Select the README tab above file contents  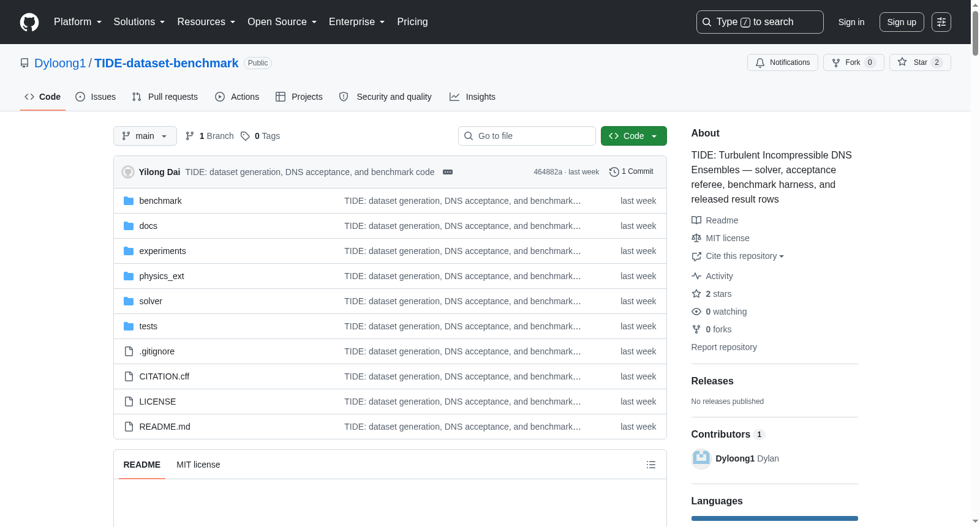coord(142,465)
